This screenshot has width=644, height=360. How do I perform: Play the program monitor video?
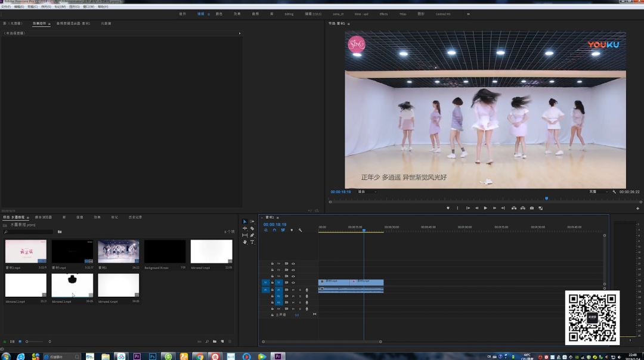[x=485, y=208]
